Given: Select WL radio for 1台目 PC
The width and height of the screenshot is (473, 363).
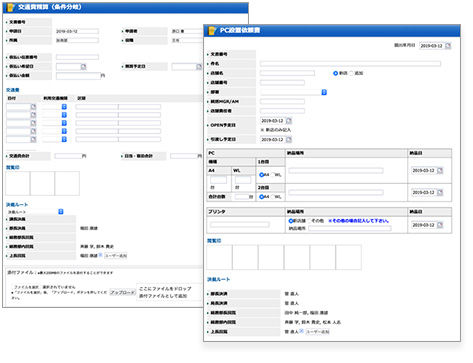Looking at the screenshot, I should tap(273, 175).
